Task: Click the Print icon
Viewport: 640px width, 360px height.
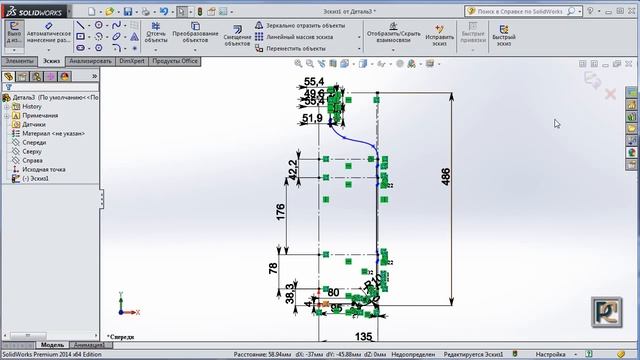Action: 145,11
